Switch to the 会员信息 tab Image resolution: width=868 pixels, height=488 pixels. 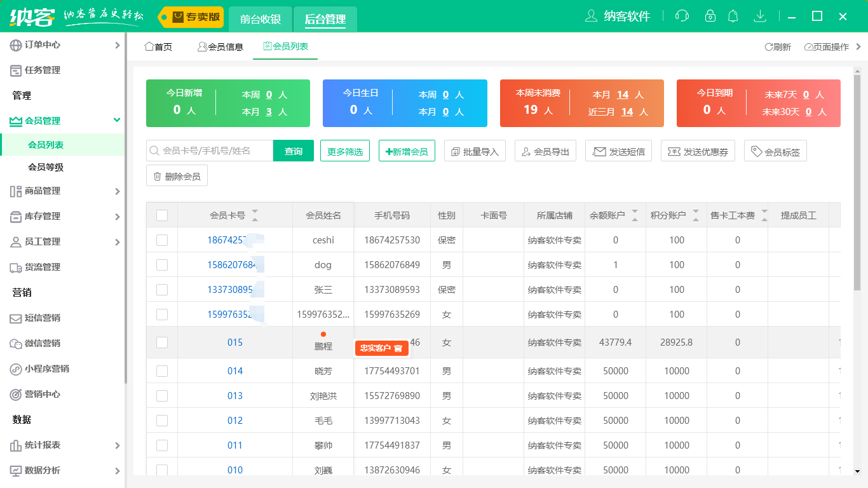coord(220,46)
